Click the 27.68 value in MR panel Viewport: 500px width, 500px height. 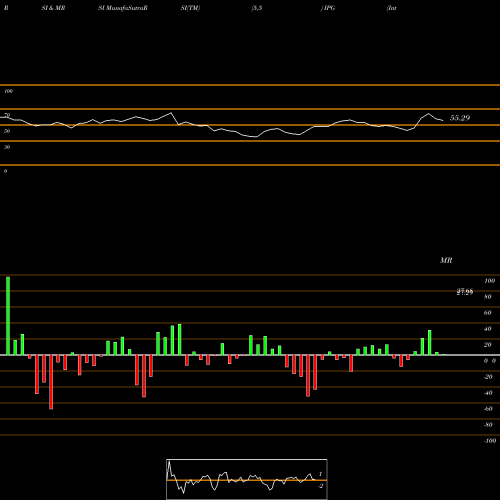[465, 292]
